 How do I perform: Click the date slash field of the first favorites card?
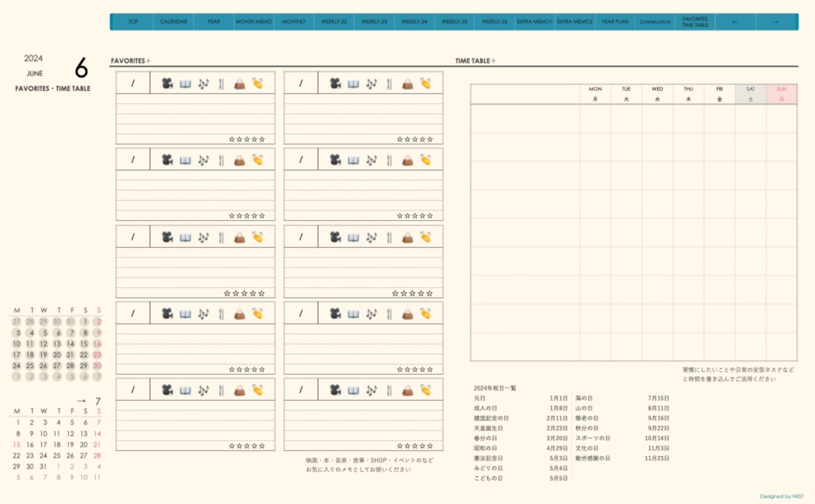(133, 83)
